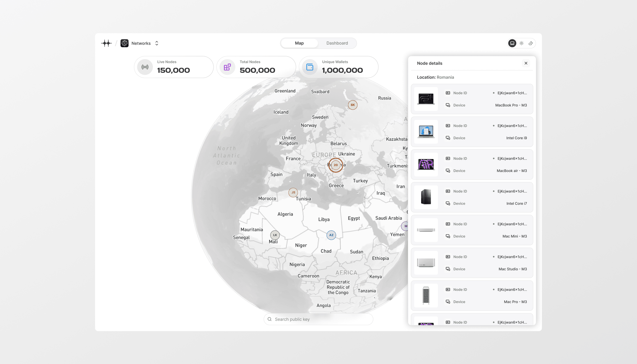Viewport: 637px width, 364px height.
Task: Click Device icon in MacBook Pro - M3 card
Action: 448,105
